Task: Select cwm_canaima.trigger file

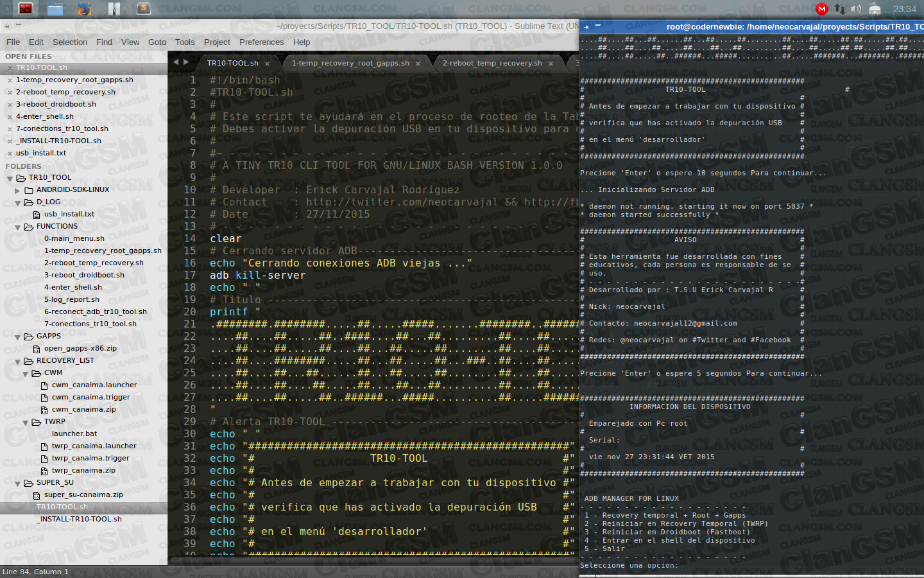Action: click(x=90, y=398)
